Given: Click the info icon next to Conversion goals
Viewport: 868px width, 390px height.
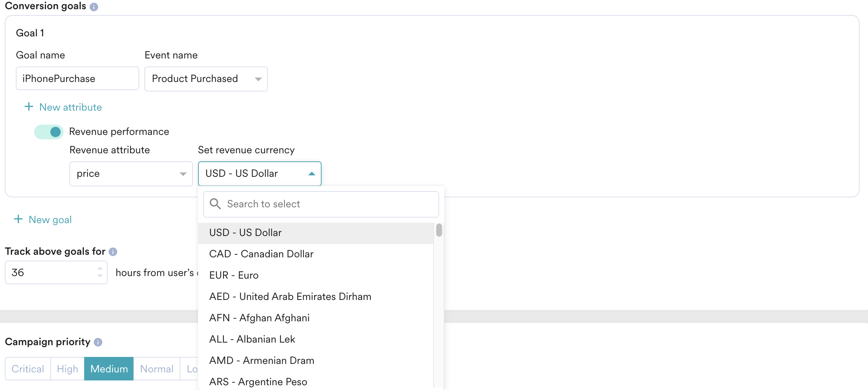Looking at the screenshot, I should [x=94, y=6].
